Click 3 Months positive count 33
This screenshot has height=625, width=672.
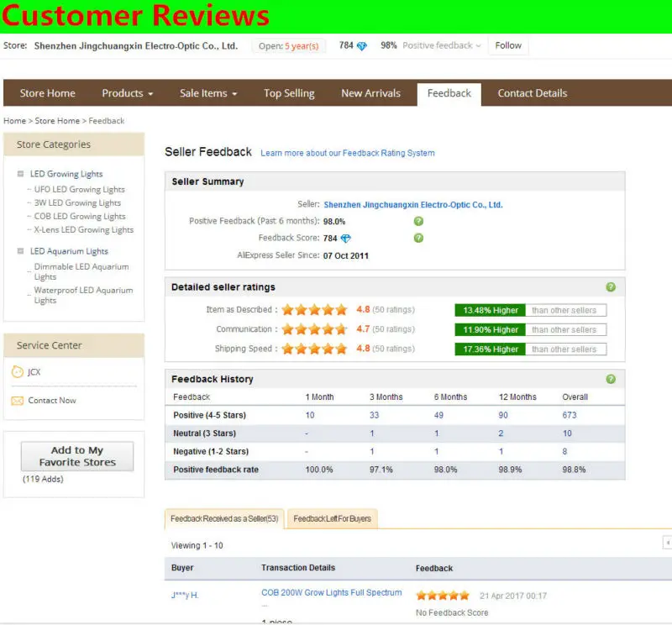pos(374,415)
